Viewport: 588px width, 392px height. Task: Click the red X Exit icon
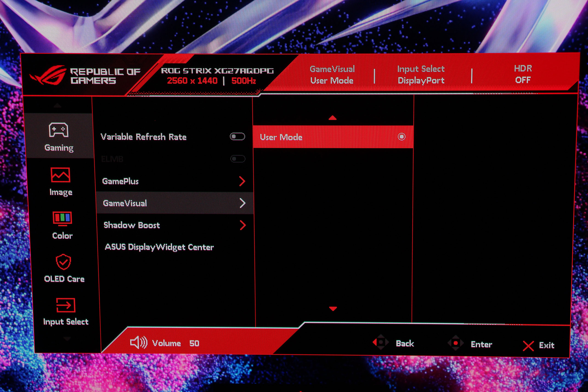point(528,346)
